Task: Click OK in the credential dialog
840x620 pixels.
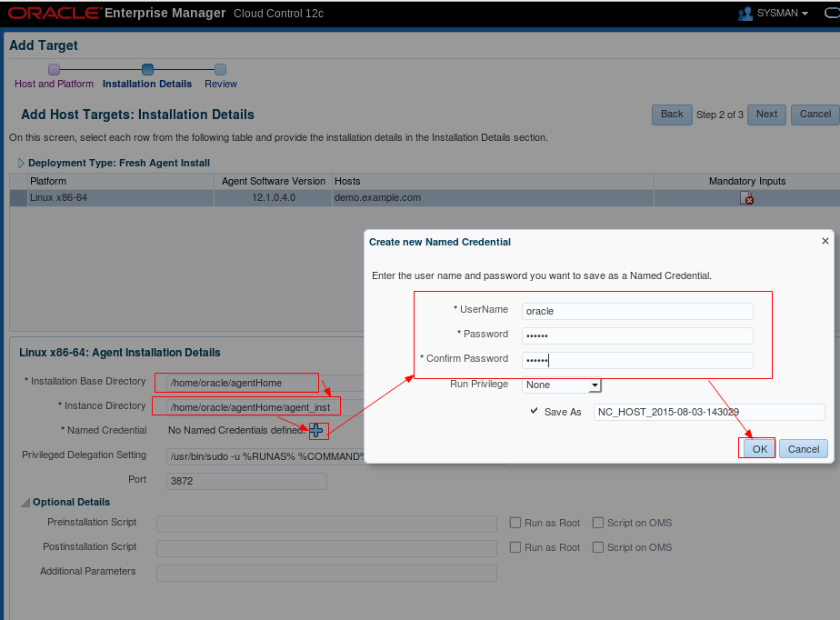Action: coord(760,449)
